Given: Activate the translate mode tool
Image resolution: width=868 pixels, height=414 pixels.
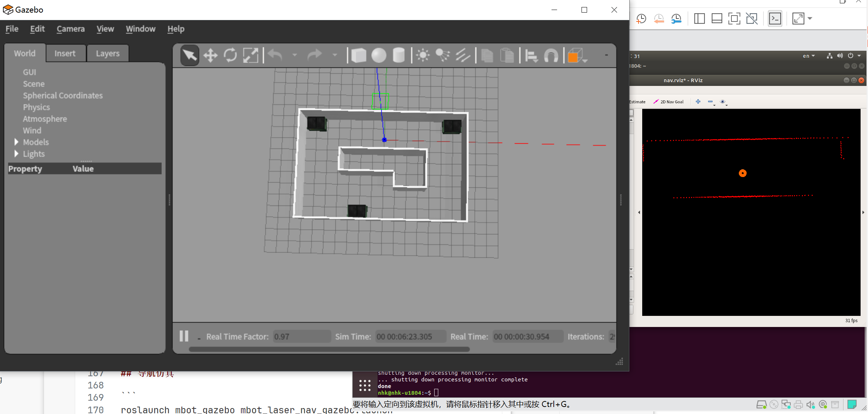Looking at the screenshot, I should tap(210, 56).
